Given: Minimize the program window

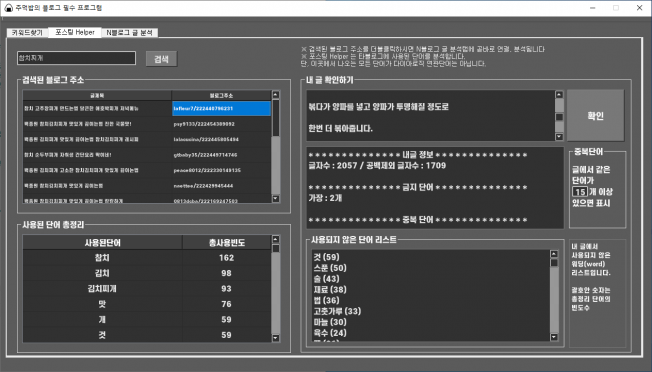Looking at the screenshot, I should point(593,8).
